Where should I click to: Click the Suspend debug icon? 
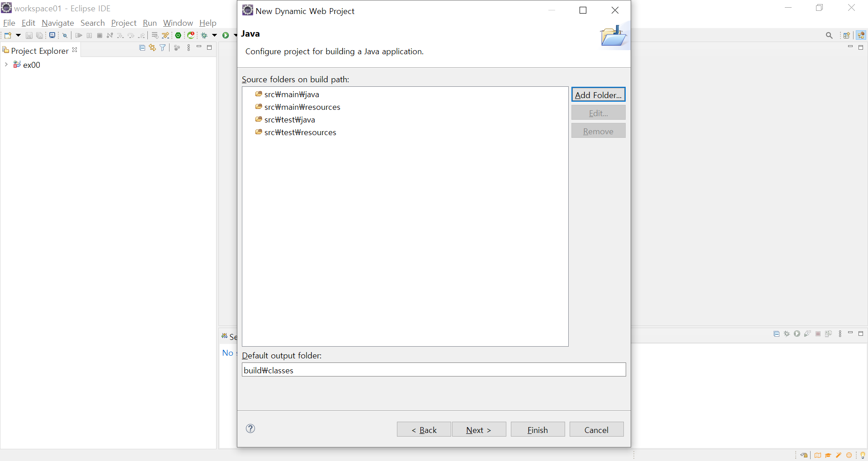(89, 35)
